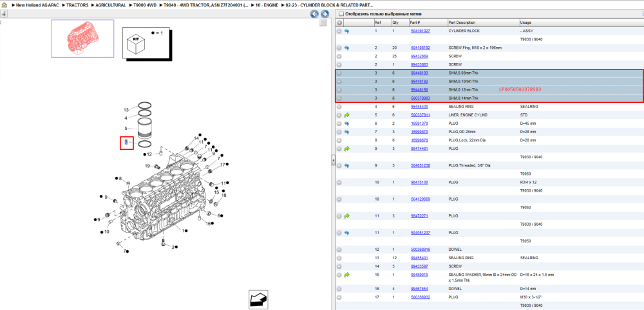Screen dimensions: 644x310
Task: Open 02-23 - CYLINDER BLOCK breadcrumb
Action: tap(328, 5)
